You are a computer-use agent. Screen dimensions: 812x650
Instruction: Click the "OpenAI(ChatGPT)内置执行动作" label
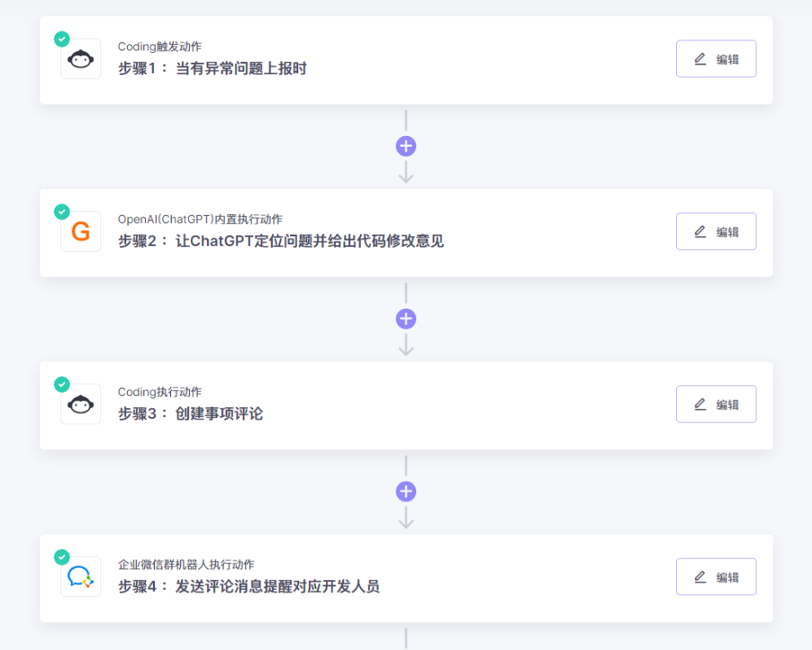(x=201, y=219)
